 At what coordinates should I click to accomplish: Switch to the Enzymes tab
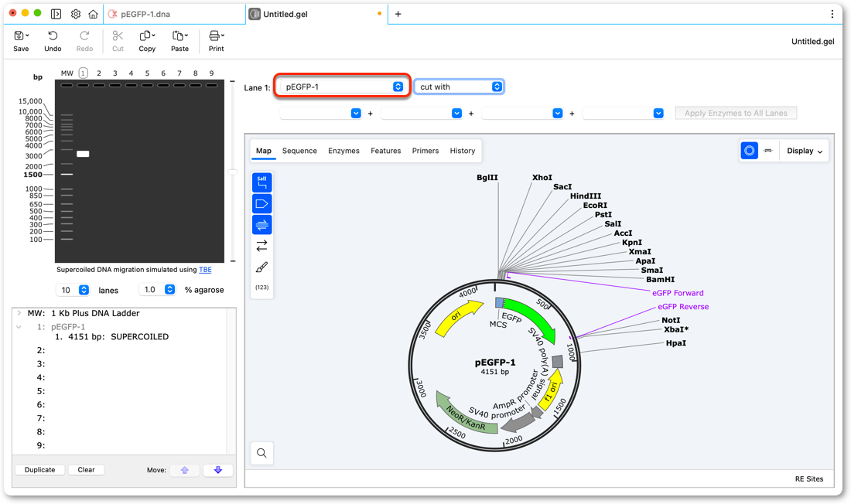(x=343, y=151)
